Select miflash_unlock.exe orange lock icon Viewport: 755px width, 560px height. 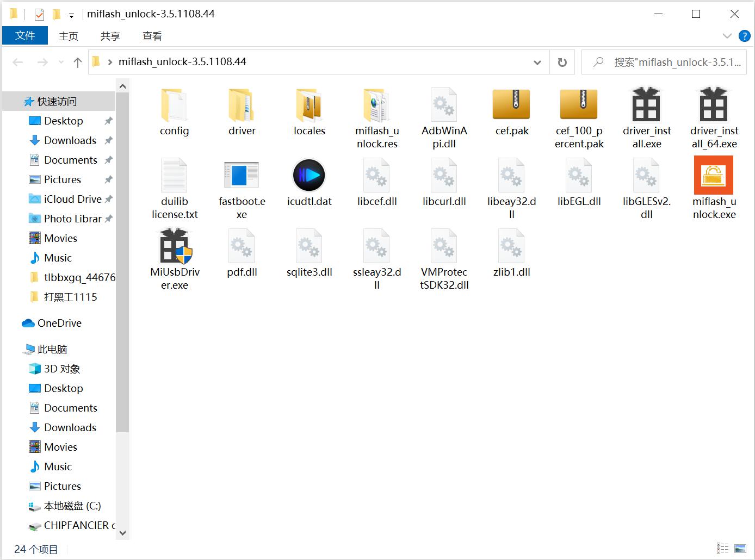pyautogui.click(x=714, y=175)
